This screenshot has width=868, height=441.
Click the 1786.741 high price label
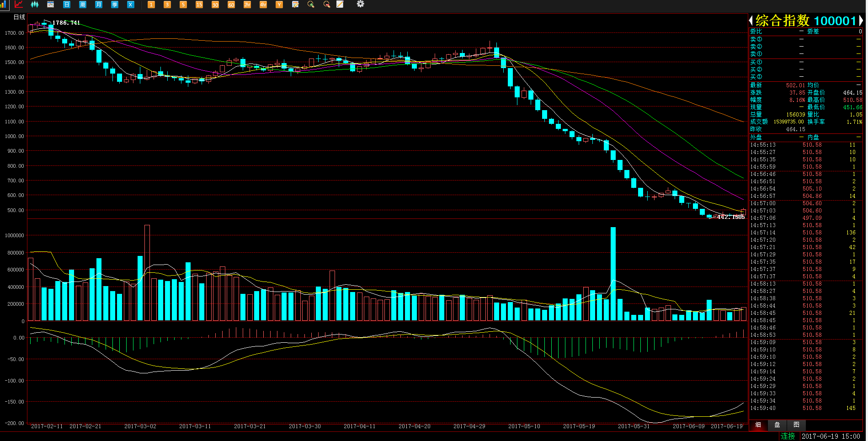[66, 23]
